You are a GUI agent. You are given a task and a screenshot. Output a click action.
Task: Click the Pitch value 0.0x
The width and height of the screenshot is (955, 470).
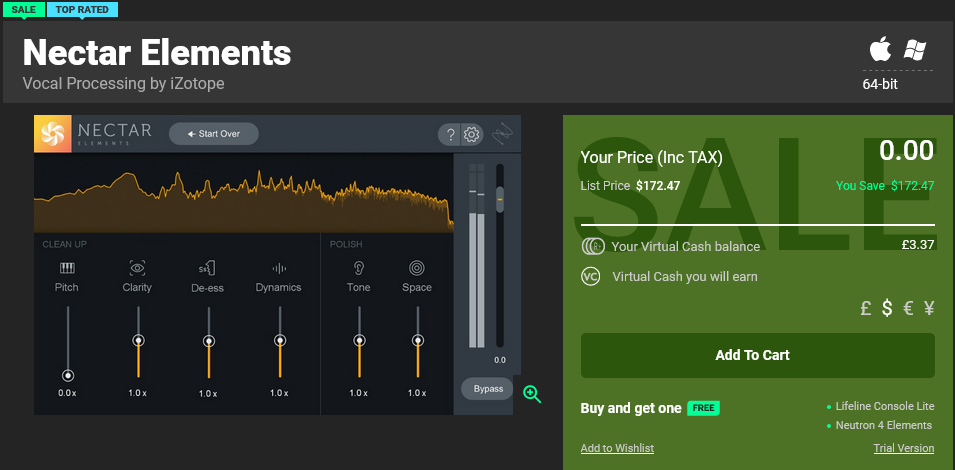[x=68, y=393]
